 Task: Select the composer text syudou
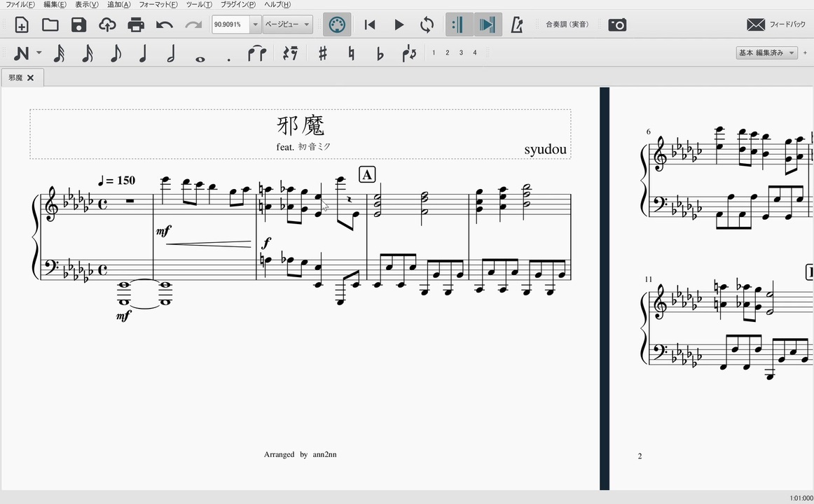[545, 149]
